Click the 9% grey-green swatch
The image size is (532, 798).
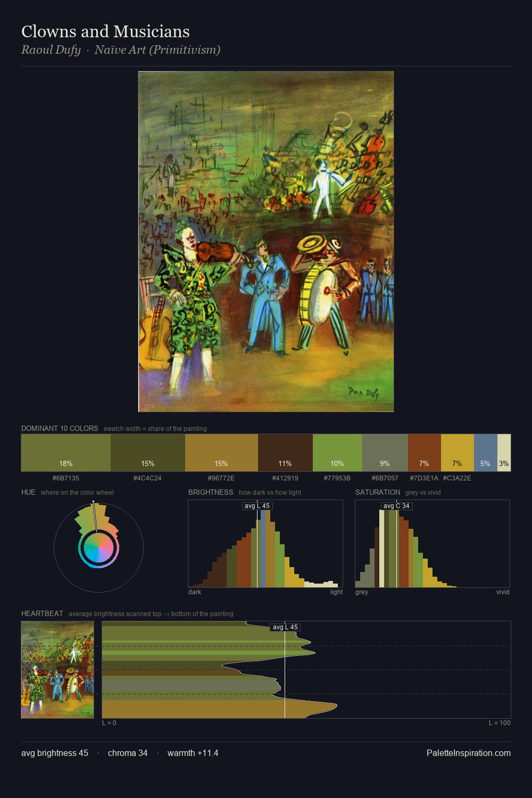coord(385,453)
